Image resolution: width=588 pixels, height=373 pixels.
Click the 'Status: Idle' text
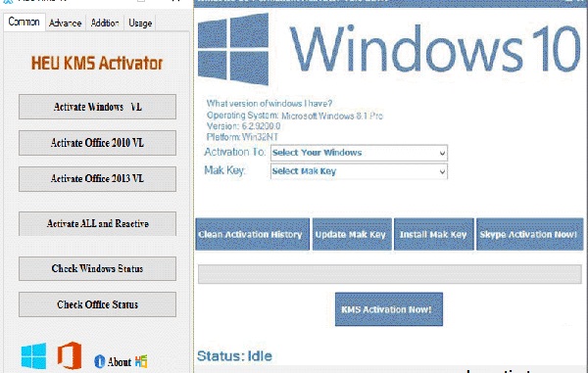(x=234, y=355)
